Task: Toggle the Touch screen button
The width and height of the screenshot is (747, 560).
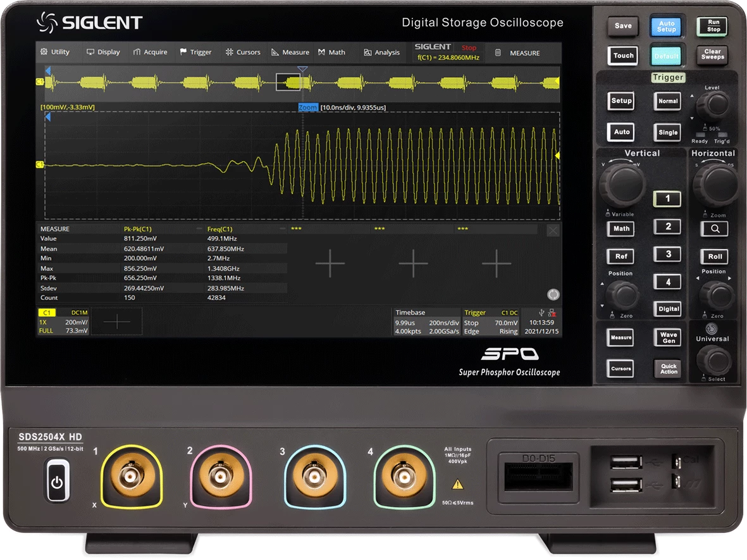Action: point(623,56)
